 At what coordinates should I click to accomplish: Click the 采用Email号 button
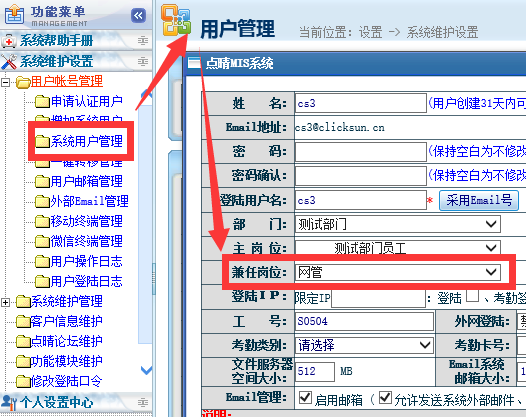pyautogui.click(x=479, y=201)
